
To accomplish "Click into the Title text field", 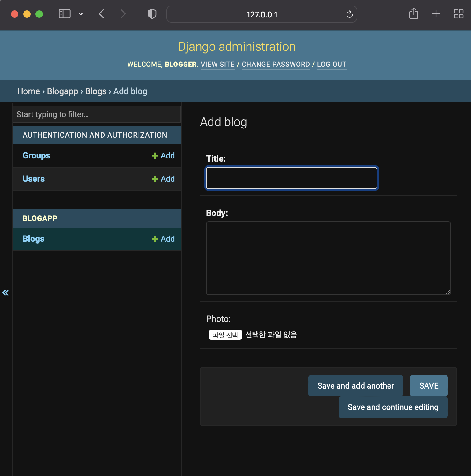I will 292,178.
